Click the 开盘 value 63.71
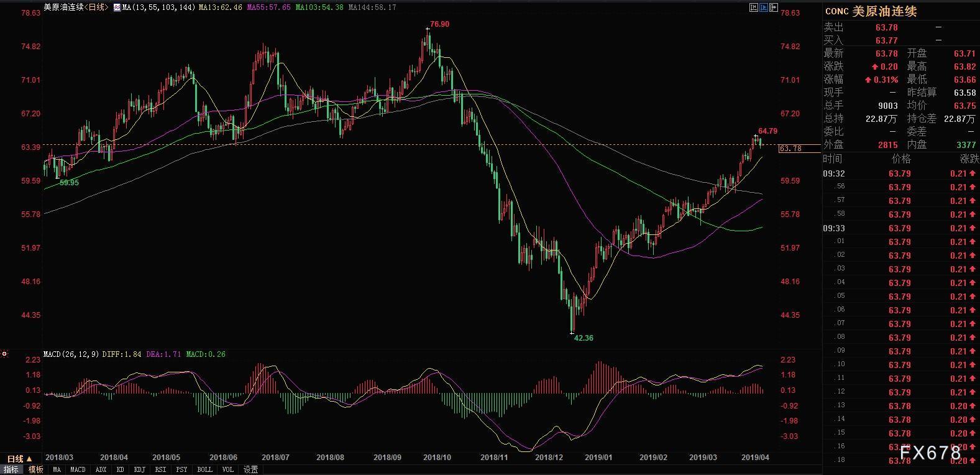 click(964, 53)
